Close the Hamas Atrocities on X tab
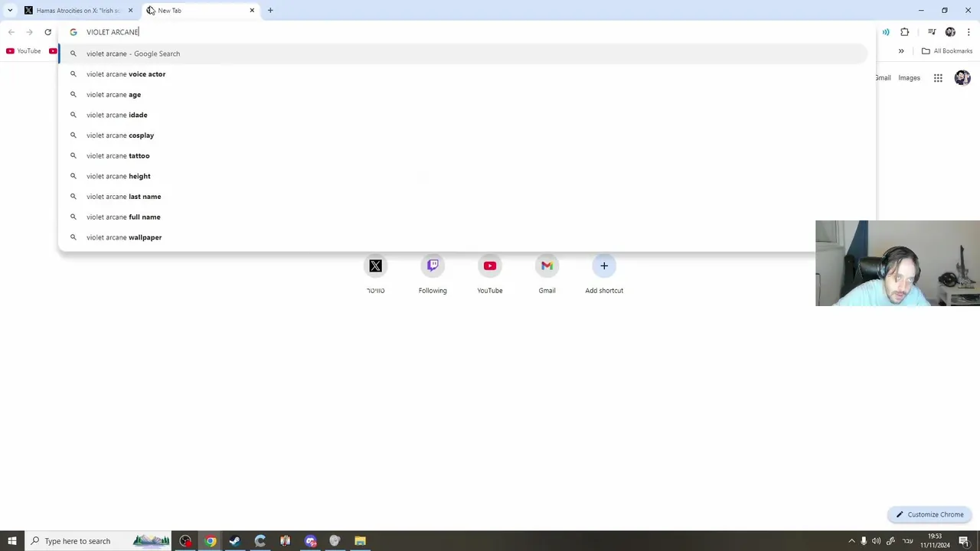The width and height of the screenshot is (980, 551). pos(130,11)
